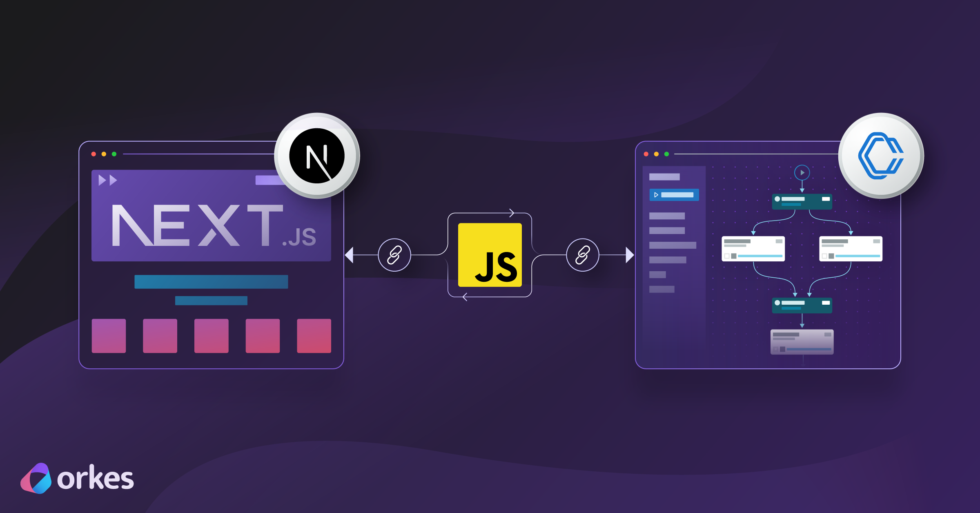Click the green traffic-light dot on the Conductor window
This screenshot has height=513, width=980.
(666, 154)
